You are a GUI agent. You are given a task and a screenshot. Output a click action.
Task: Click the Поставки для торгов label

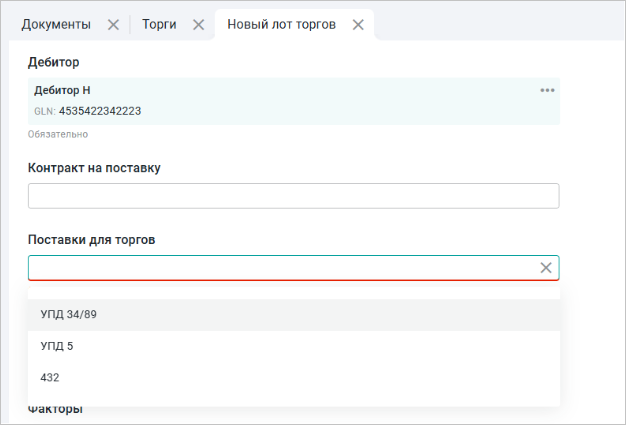92,240
